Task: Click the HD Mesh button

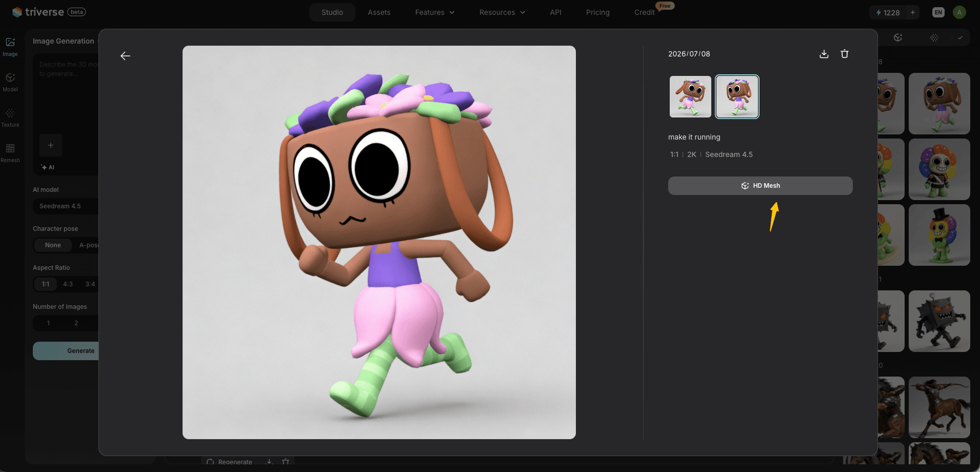Action: tap(761, 186)
